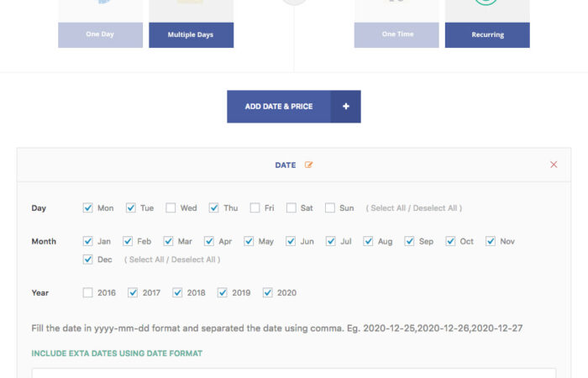The height and width of the screenshot is (378, 588).
Task: Check the Fri day checkbox
Action: pyautogui.click(x=255, y=208)
